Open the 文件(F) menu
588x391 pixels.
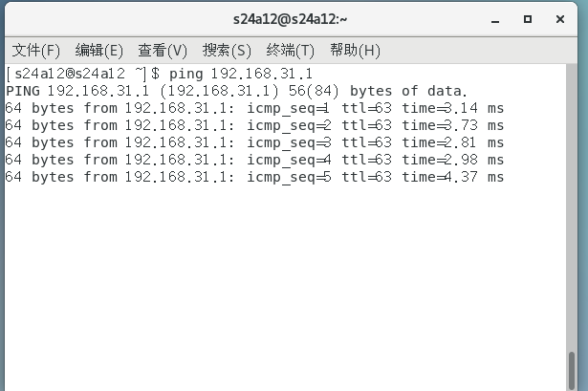click(35, 50)
